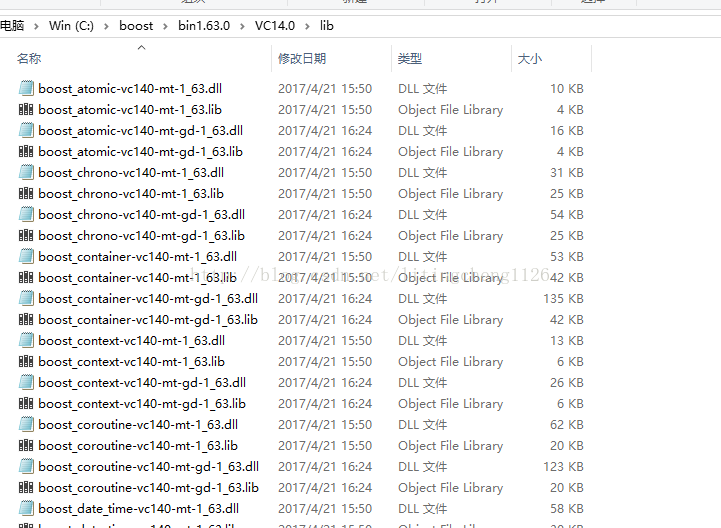The height and width of the screenshot is (528, 721).
Task: Click icon of boost_chrono-vc140-mt-gd-1_63.lib
Action: 26,235
